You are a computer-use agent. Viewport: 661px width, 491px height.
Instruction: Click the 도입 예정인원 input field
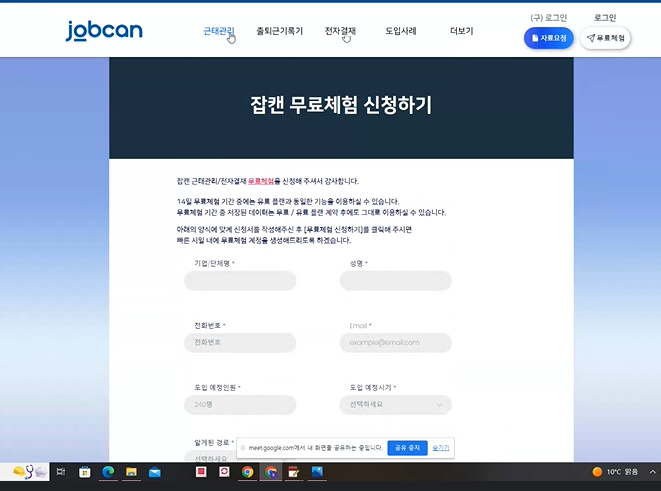coord(240,405)
